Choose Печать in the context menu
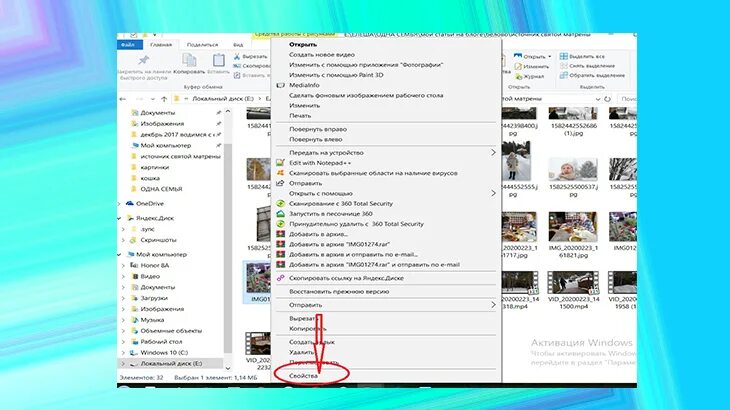Screen dimensions: 730x410 (300, 115)
